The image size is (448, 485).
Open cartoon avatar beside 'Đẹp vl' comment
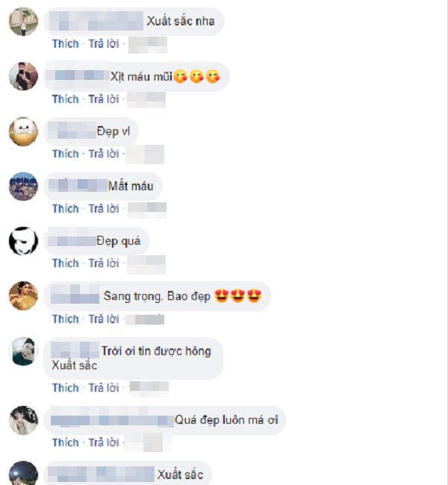tap(24, 131)
